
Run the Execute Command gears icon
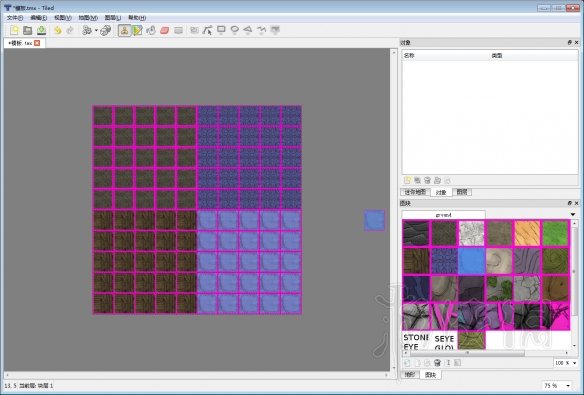(x=87, y=30)
